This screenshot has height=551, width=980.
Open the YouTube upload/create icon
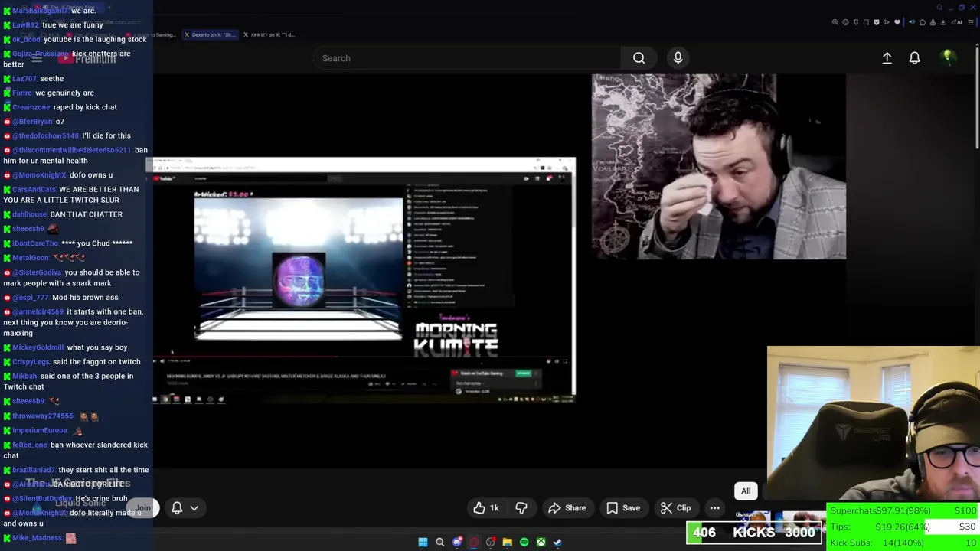pyautogui.click(x=887, y=58)
